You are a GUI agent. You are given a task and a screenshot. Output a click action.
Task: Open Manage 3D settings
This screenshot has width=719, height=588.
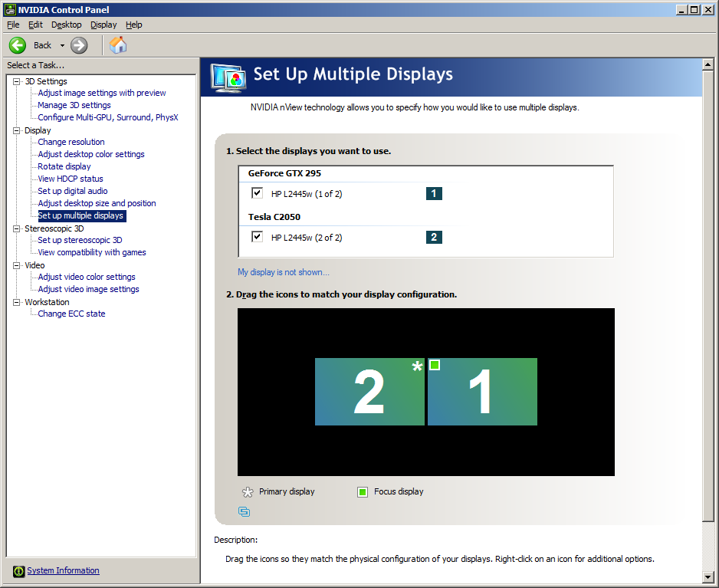pos(74,105)
